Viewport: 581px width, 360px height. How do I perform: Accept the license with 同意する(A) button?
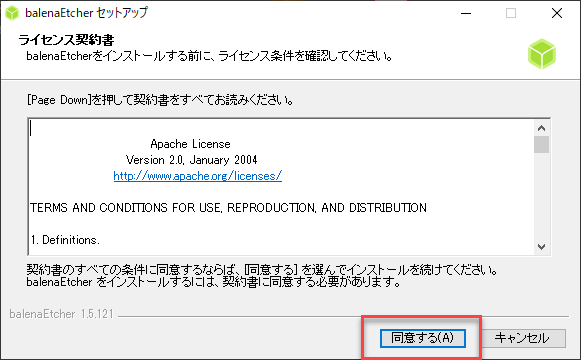tap(422, 338)
